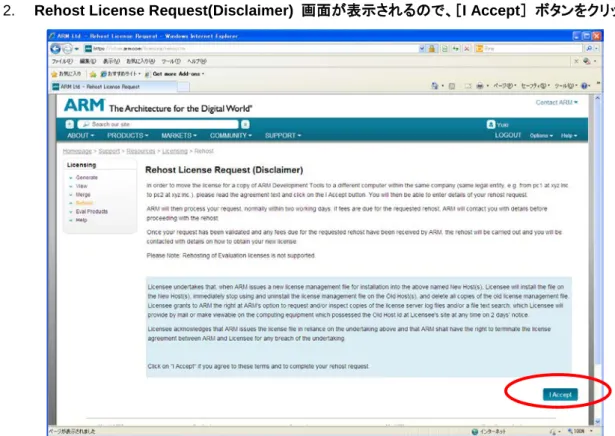Open the お気に入り menu in menu bar
The width and height of the screenshot is (615, 436).
[x=140, y=61]
